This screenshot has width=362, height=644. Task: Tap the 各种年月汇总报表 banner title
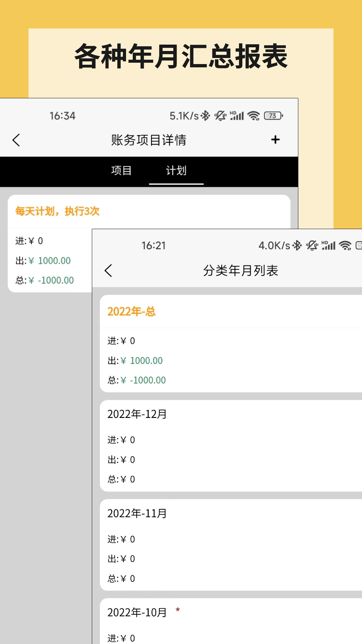(181, 56)
